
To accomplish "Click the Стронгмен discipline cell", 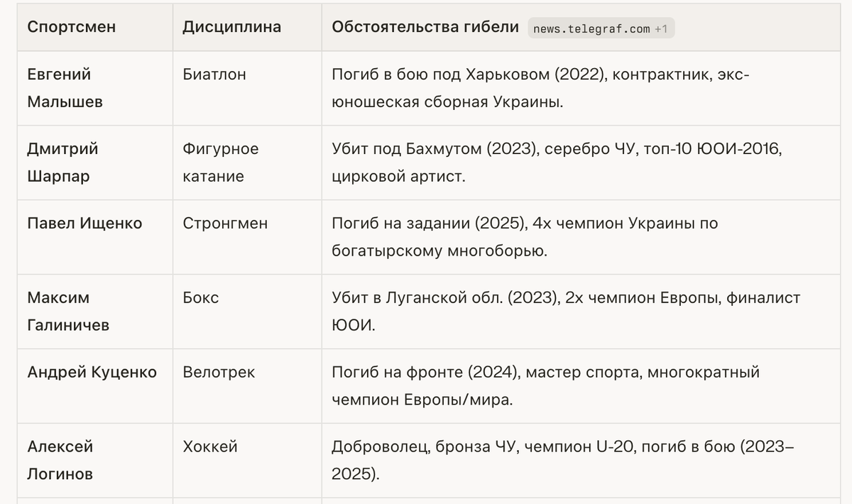I will pyautogui.click(x=225, y=224).
